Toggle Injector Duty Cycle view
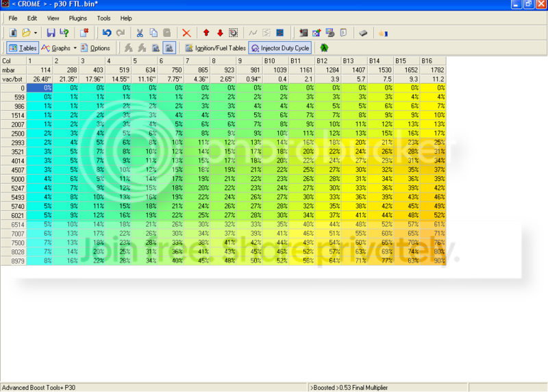 pyautogui.click(x=279, y=48)
